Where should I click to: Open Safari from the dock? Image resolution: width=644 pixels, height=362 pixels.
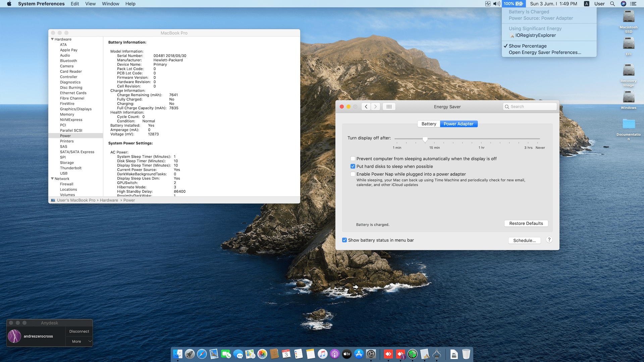[202, 354]
